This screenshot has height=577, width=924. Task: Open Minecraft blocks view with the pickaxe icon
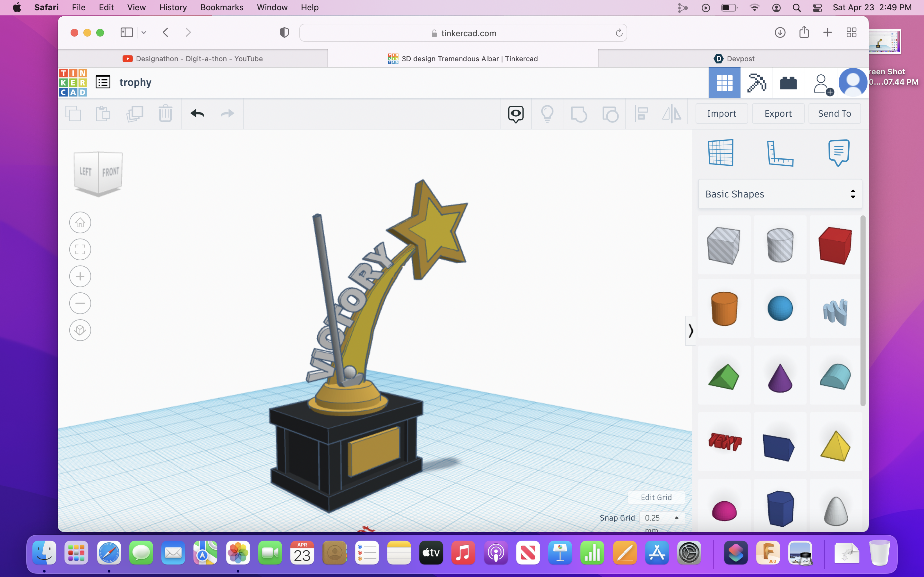[757, 82]
